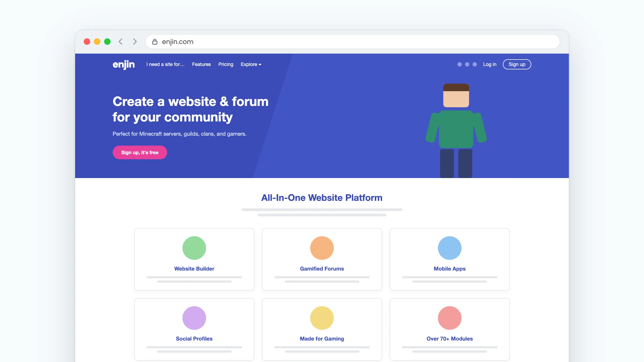
Task: Click the first header dot left of Log in
Action: point(460,64)
